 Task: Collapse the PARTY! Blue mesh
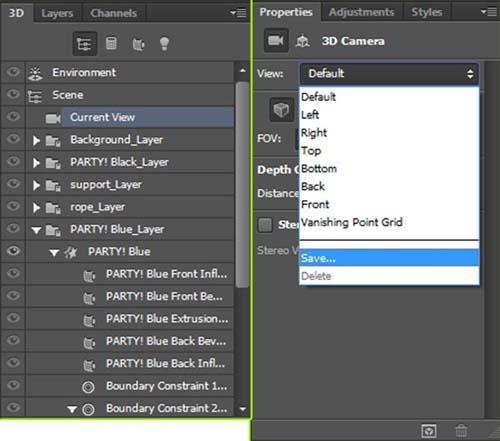[54, 253]
